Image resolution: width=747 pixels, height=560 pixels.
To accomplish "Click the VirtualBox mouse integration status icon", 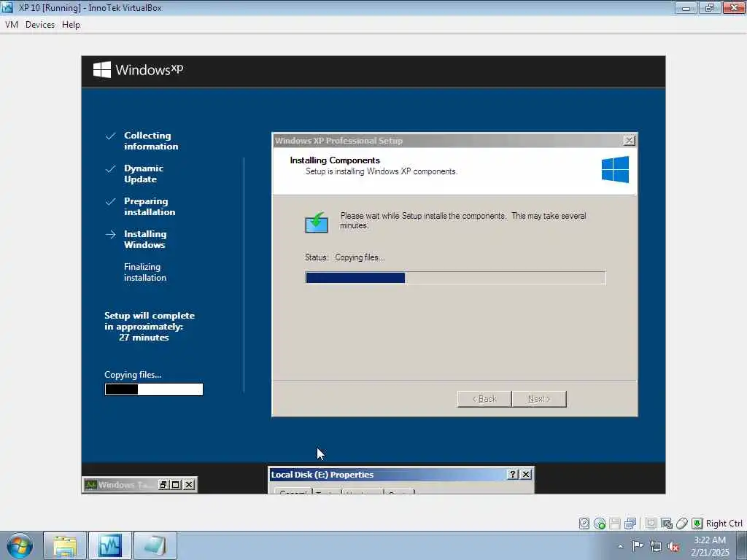I will 681,524.
